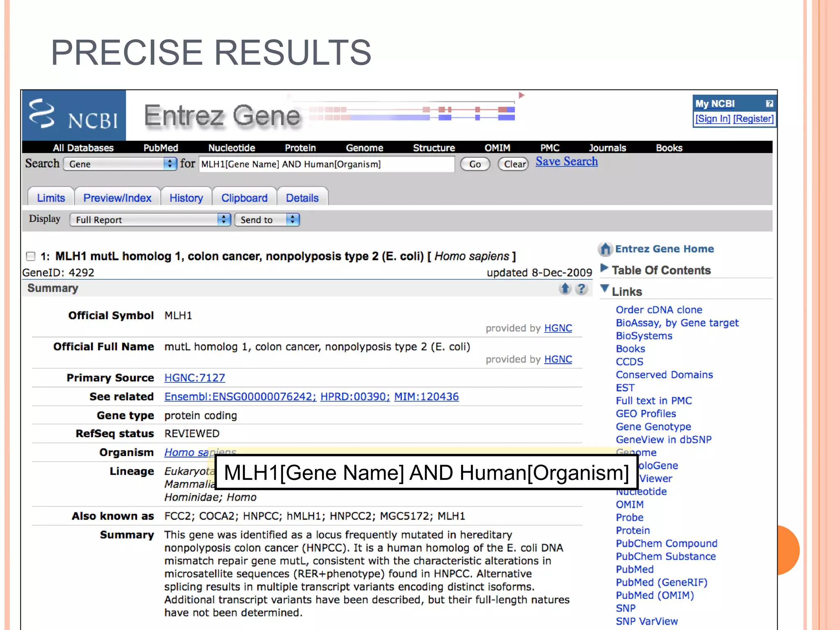Image resolution: width=840 pixels, height=630 pixels.
Task: Click the NCBI logo
Action: coord(74,115)
